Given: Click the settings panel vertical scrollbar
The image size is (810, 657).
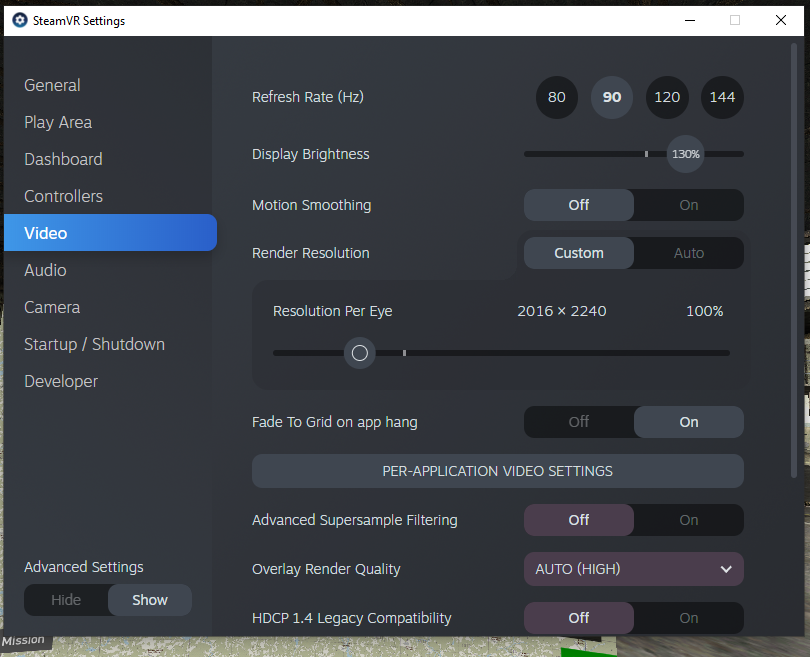Looking at the screenshot, I should click(x=794, y=261).
